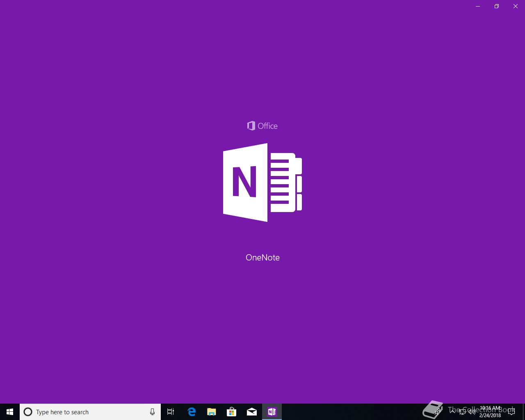Click the 10:16 AM clock and date
This screenshot has width=525, height=420.
pyautogui.click(x=490, y=412)
